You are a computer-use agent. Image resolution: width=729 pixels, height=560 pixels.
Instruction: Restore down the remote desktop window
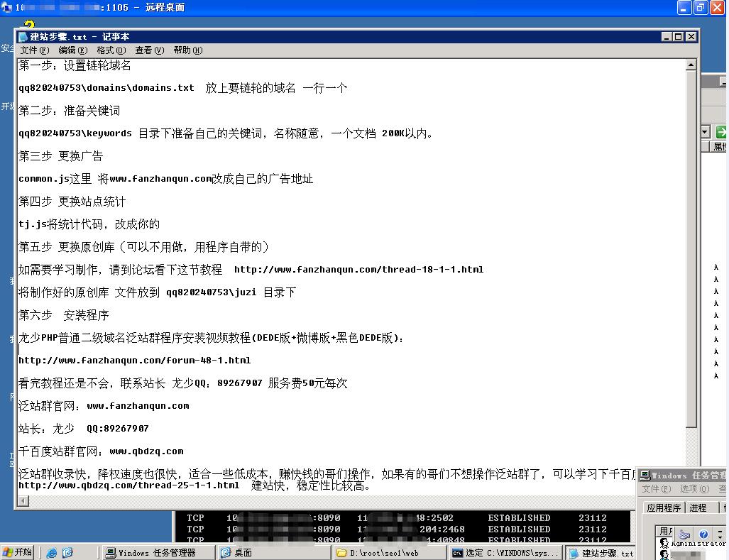[701, 7]
